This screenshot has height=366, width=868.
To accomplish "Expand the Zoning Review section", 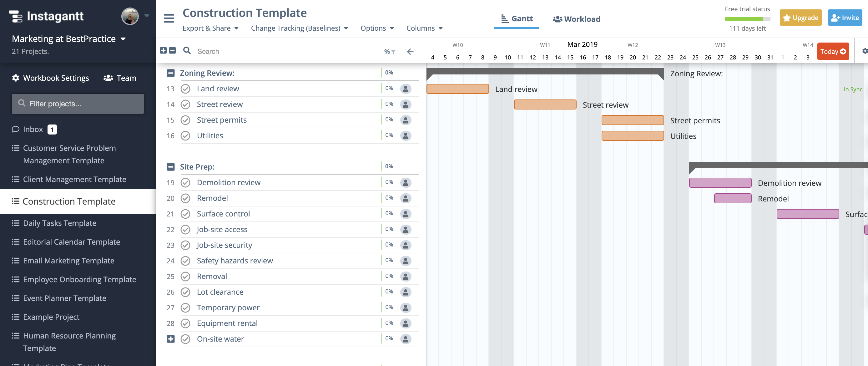I will click(x=170, y=72).
